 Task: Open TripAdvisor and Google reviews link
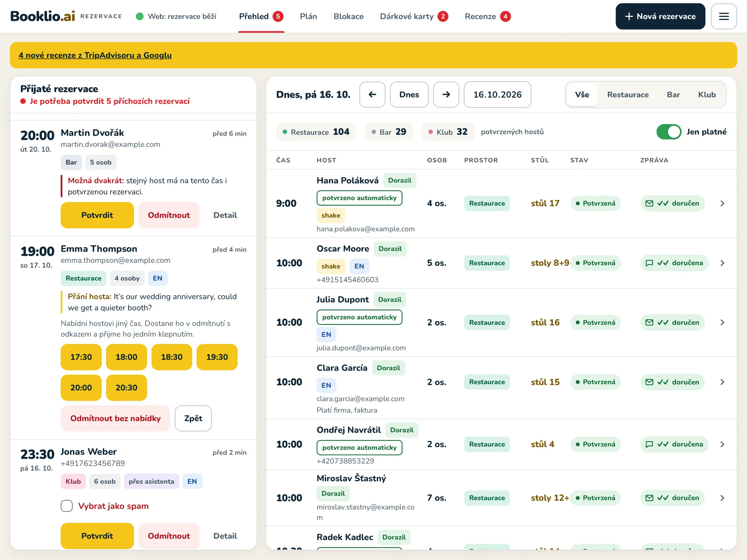click(x=95, y=55)
